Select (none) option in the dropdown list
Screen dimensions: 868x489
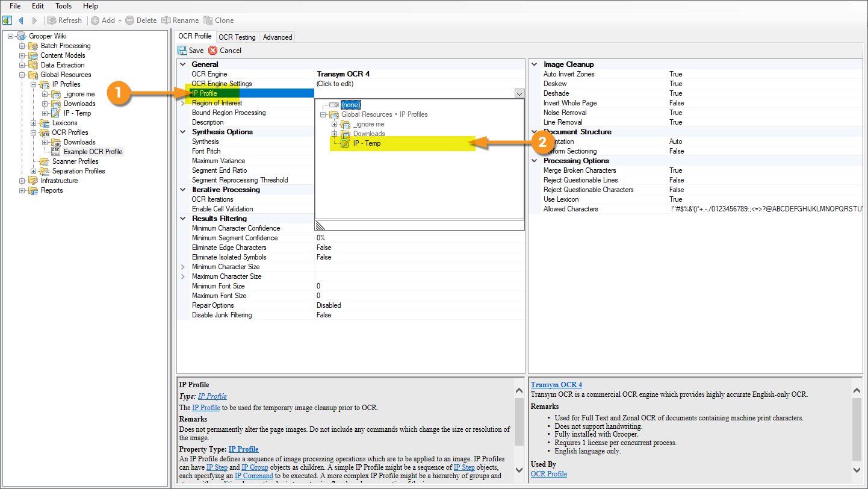350,105
